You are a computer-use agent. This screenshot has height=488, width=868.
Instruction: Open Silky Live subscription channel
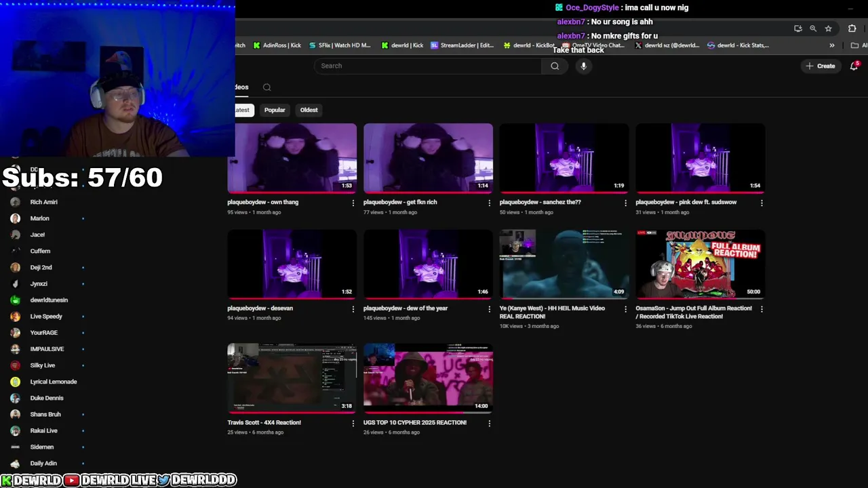click(x=44, y=365)
